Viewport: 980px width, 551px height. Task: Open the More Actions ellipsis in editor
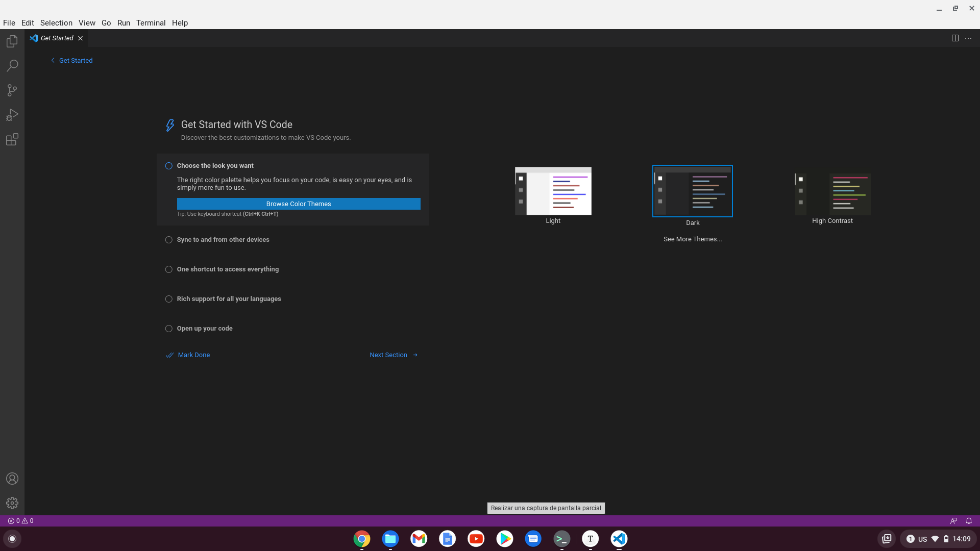click(968, 38)
